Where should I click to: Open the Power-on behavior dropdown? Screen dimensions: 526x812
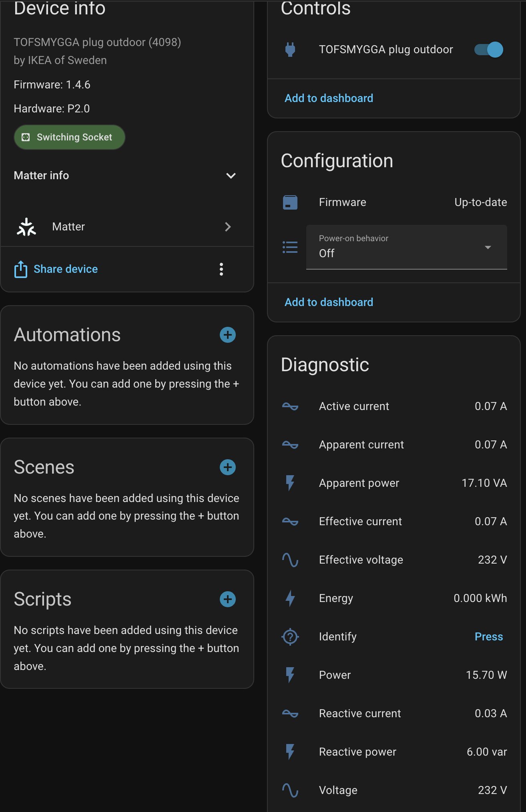point(406,247)
